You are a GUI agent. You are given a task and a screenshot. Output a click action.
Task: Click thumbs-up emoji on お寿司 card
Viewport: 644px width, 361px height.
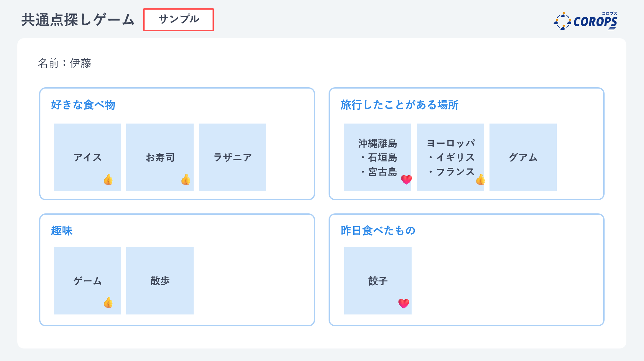click(186, 179)
